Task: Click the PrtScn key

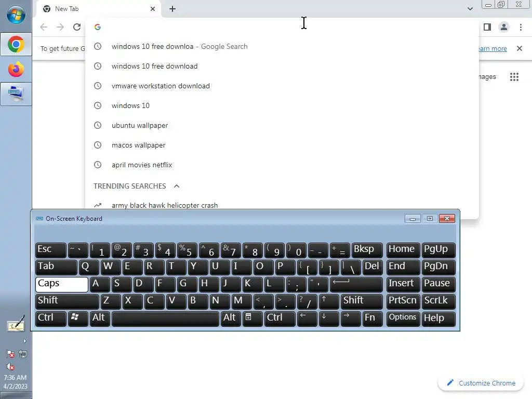Action: click(x=403, y=301)
